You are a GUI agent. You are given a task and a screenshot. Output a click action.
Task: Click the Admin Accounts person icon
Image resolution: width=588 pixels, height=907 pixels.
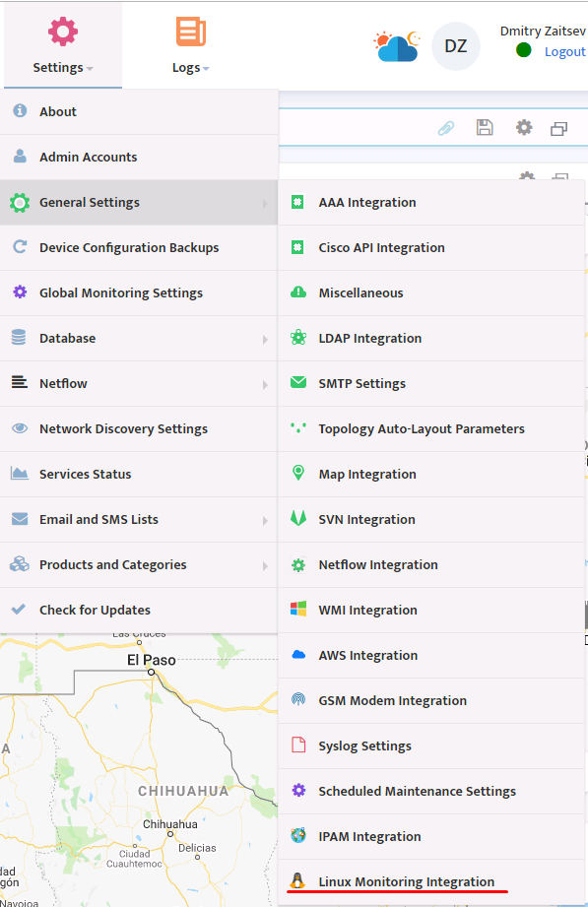(x=20, y=156)
